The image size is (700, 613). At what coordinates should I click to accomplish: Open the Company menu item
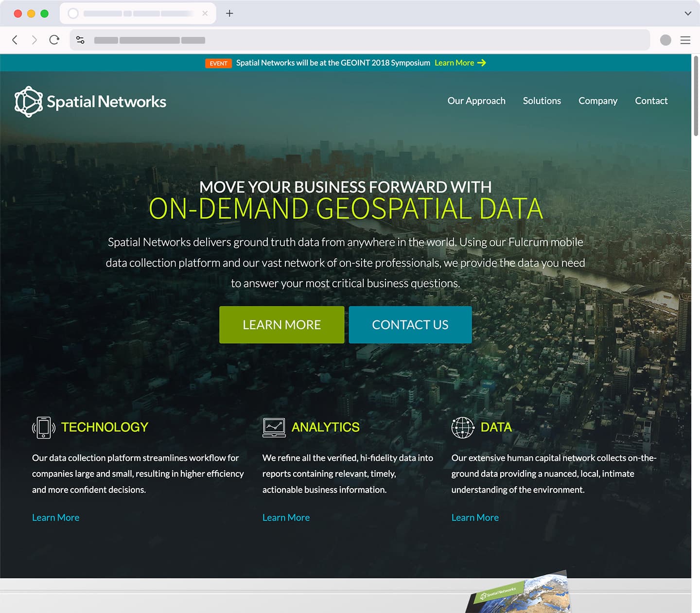point(598,101)
